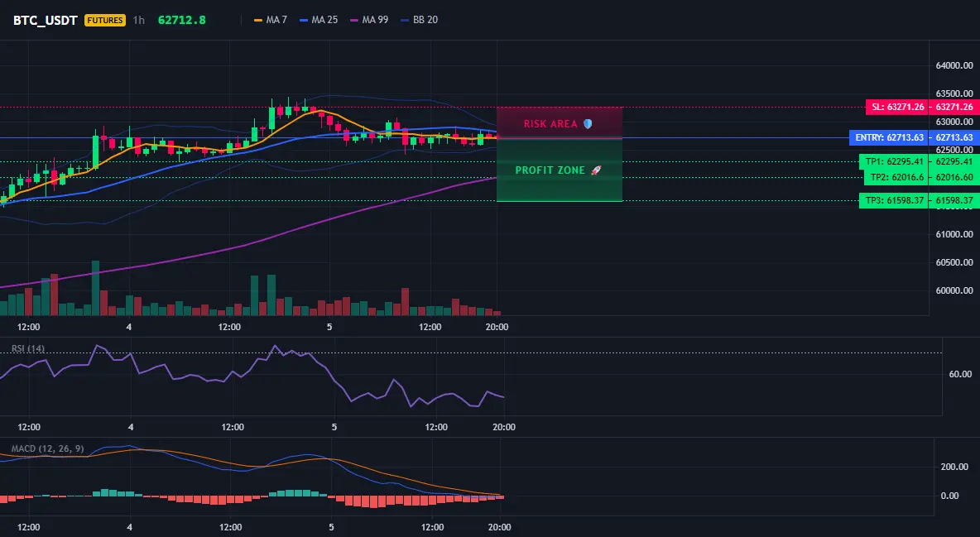Image resolution: width=980 pixels, height=537 pixels.
Task: Click the MACD 0.00 axis value
Action: pyautogui.click(x=949, y=496)
